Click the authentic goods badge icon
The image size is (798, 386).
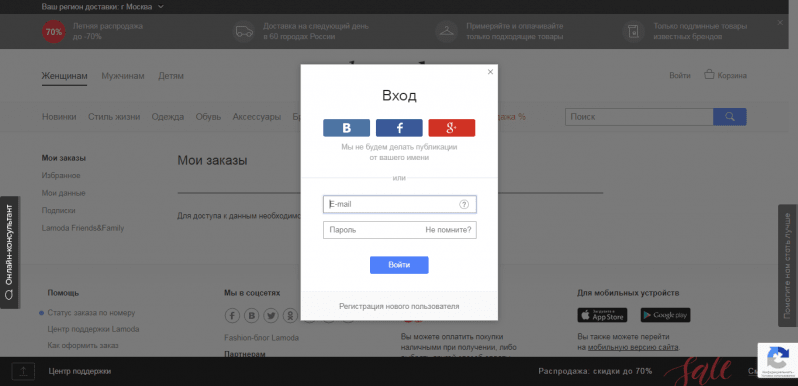click(634, 32)
